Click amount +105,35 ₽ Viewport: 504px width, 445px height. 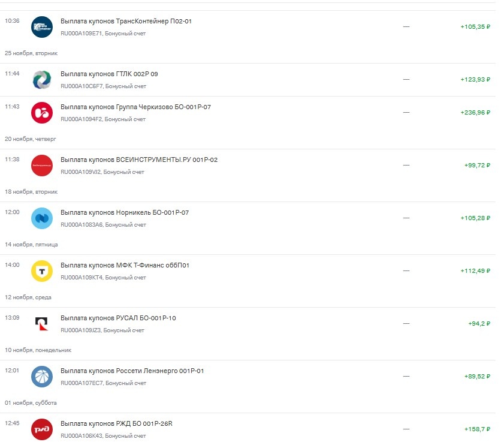coord(475,27)
